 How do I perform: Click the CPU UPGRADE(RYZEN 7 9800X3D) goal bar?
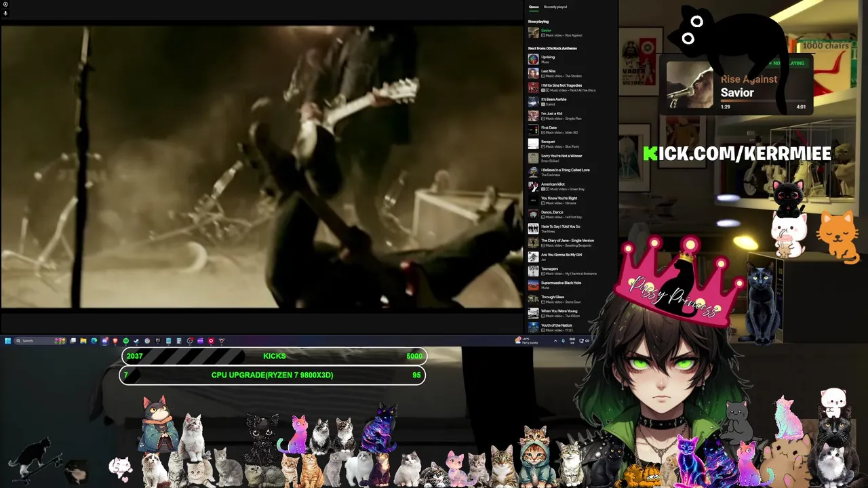pyautogui.click(x=273, y=375)
